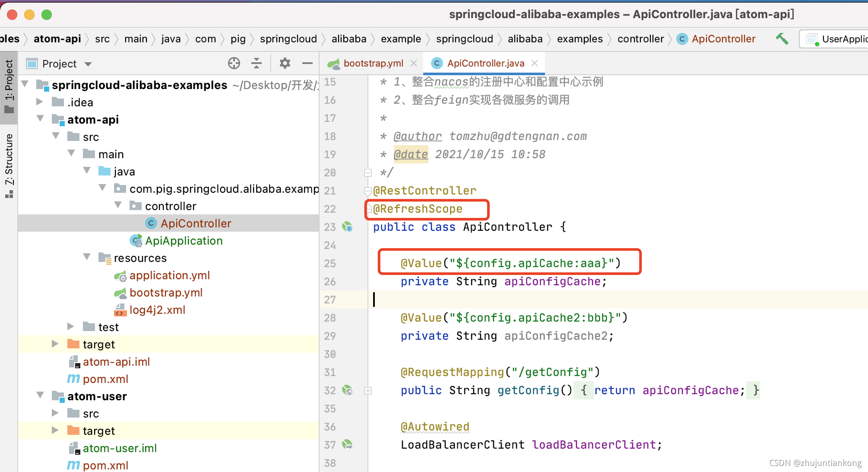
Task: Open application.yml from resources
Action: point(170,275)
